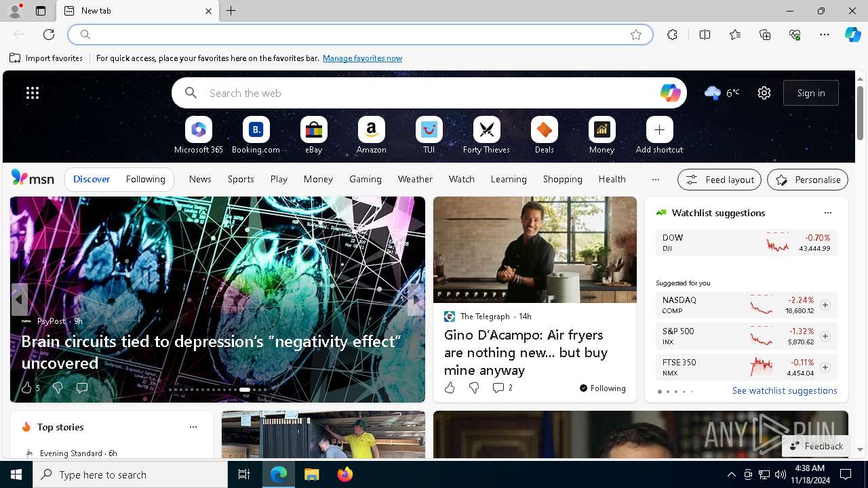Open the Edge profile icon

coord(15,11)
